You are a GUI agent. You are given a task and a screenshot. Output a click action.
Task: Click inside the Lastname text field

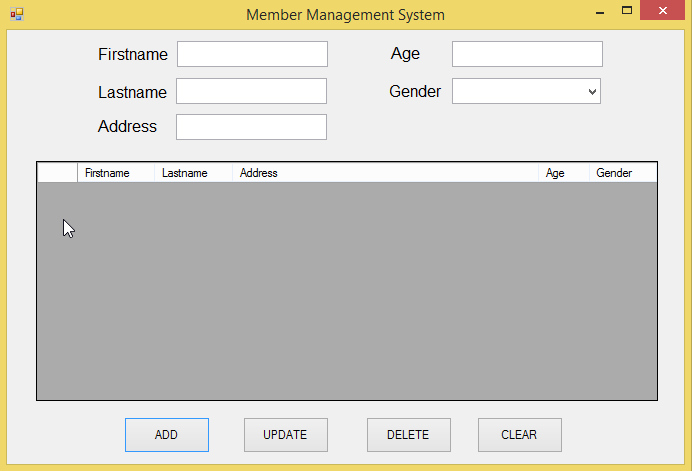(x=251, y=91)
